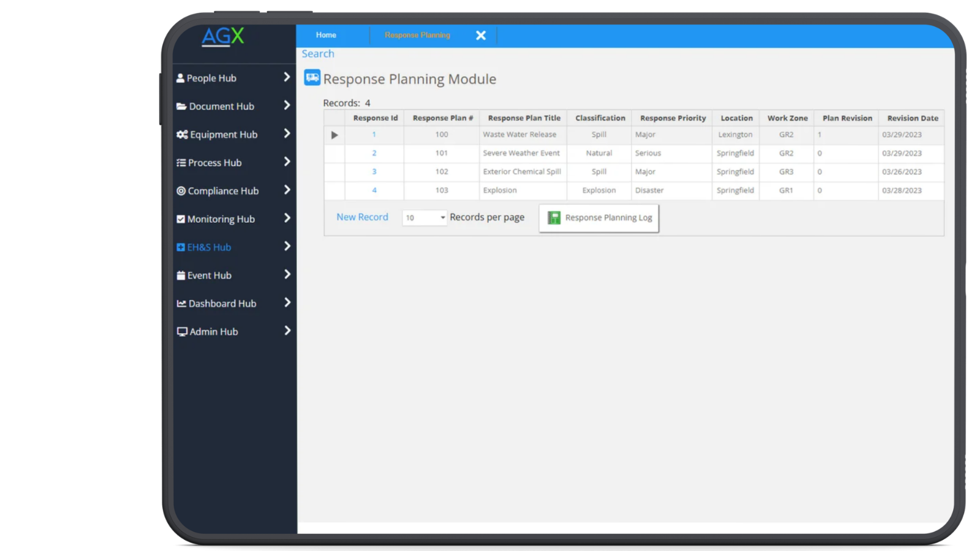This screenshot has height=551, width=980.
Task: Click the Compliance Hub target icon
Action: point(181,190)
